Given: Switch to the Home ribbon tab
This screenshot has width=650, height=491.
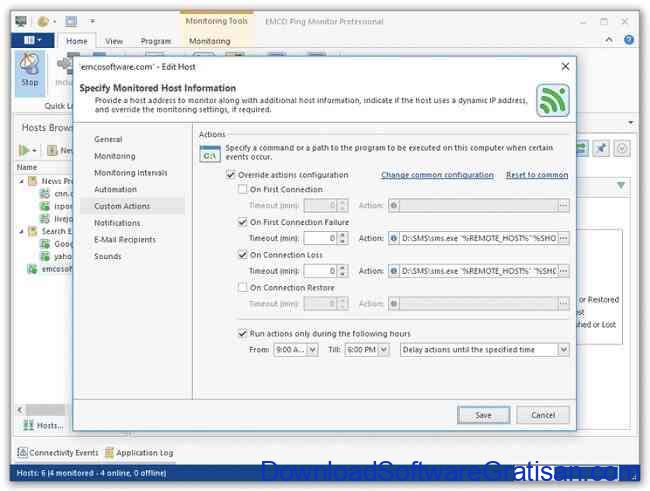Looking at the screenshot, I should click(x=77, y=41).
